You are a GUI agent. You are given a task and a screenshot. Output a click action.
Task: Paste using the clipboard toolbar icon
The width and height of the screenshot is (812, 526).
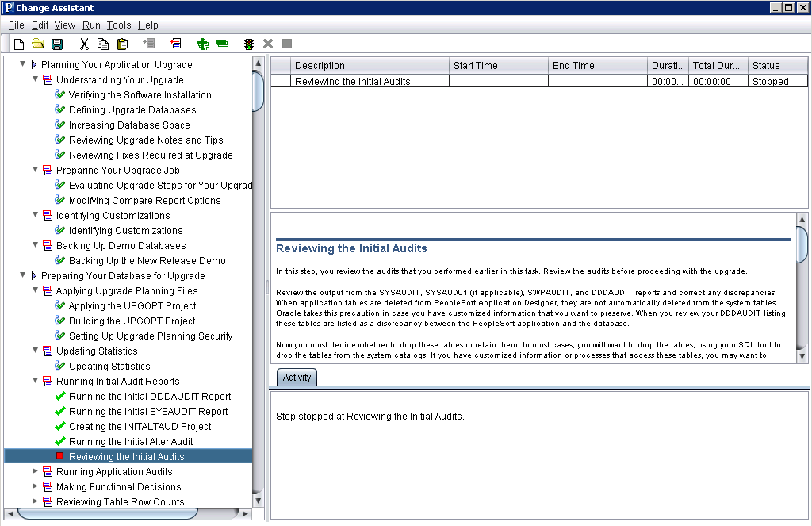[122, 44]
